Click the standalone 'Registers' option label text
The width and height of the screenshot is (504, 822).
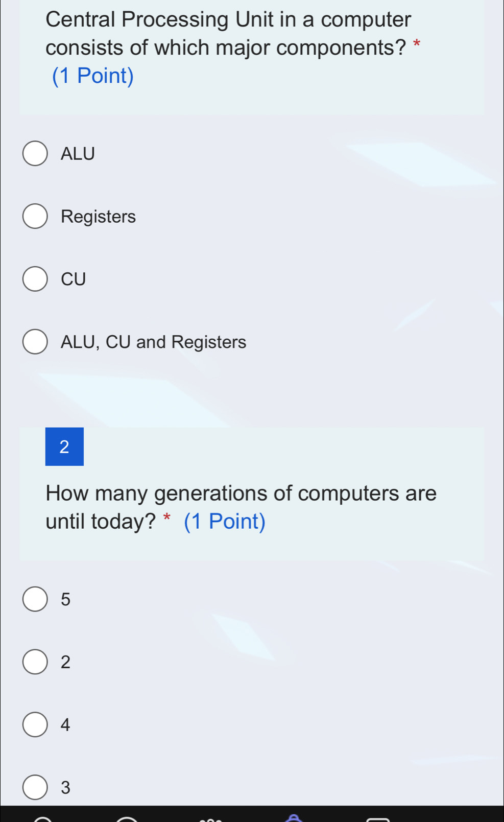click(99, 217)
